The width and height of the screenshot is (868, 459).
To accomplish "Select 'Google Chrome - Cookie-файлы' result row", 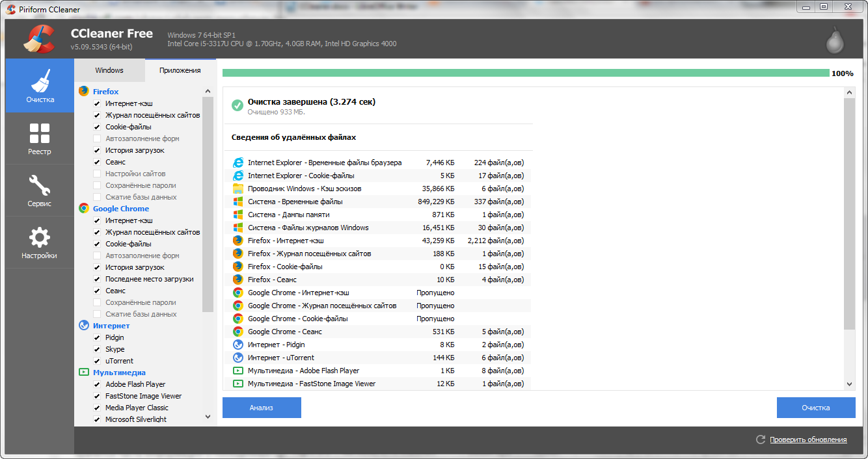I will 377,319.
